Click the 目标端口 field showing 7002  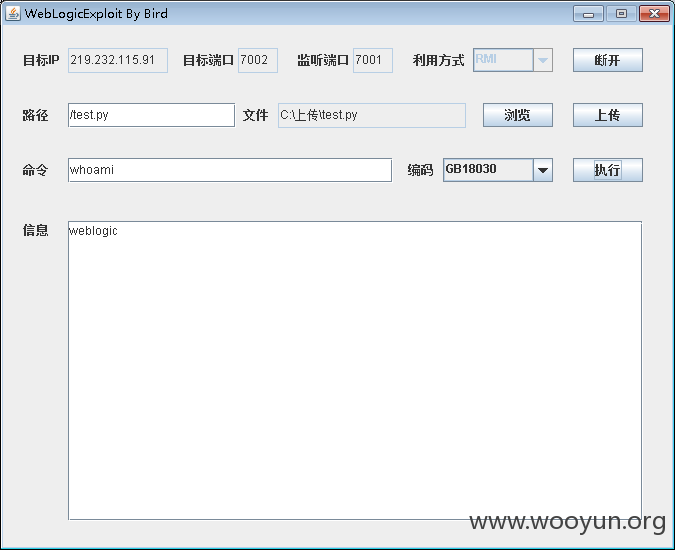coord(258,60)
